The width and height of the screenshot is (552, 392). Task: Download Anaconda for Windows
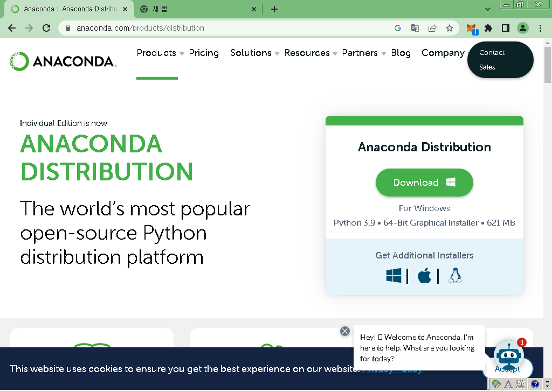pos(424,183)
